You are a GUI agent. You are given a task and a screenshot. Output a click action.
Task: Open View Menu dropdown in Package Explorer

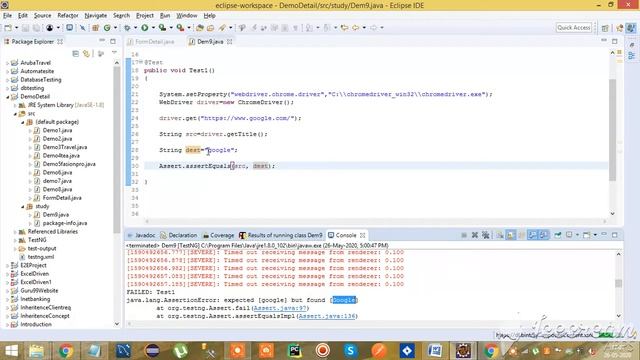click(x=114, y=53)
